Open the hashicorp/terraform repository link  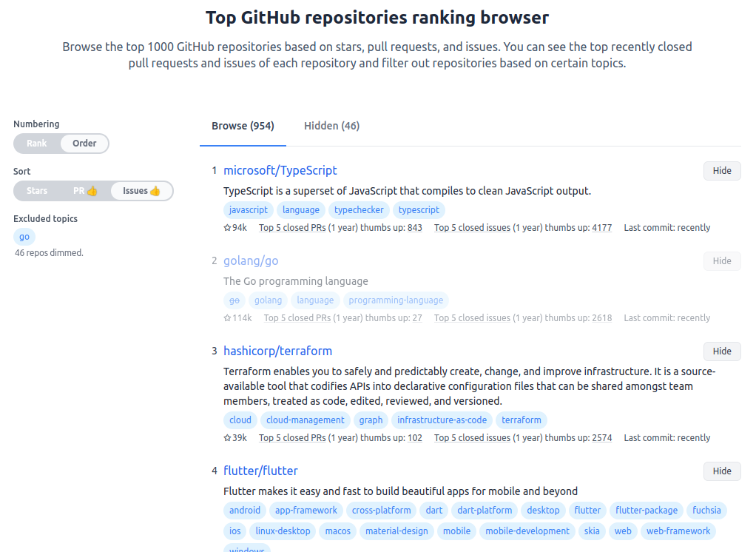pos(277,351)
